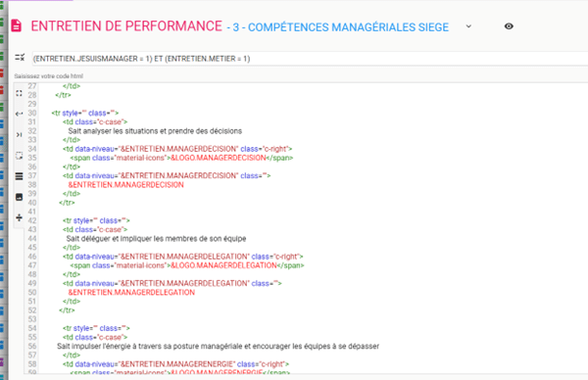Expand the chevron next to Compétences Managériales Siege
This screenshot has height=380, width=588.
[468, 26]
